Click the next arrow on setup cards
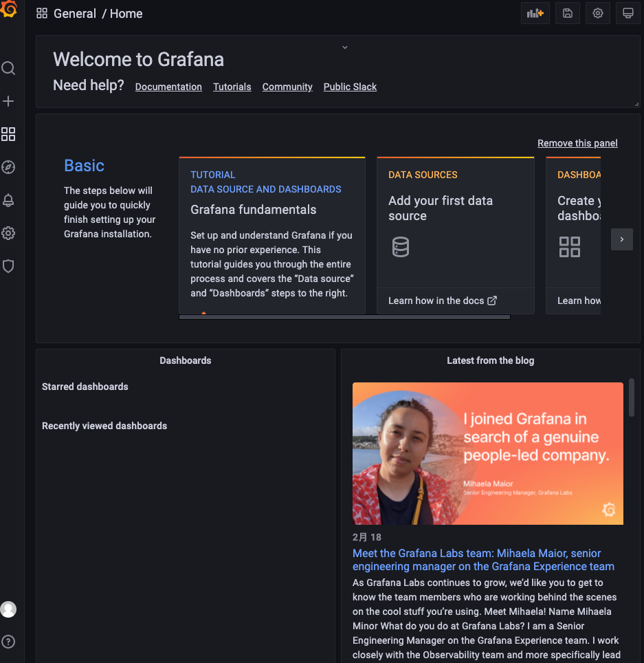This screenshot has width=644, height=663. click(x=621, y=239)
